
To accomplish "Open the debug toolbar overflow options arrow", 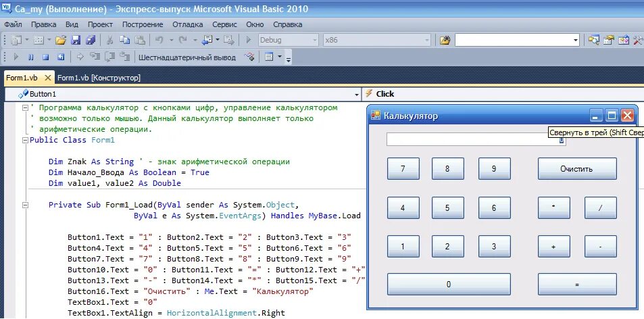I will (289, 59).
